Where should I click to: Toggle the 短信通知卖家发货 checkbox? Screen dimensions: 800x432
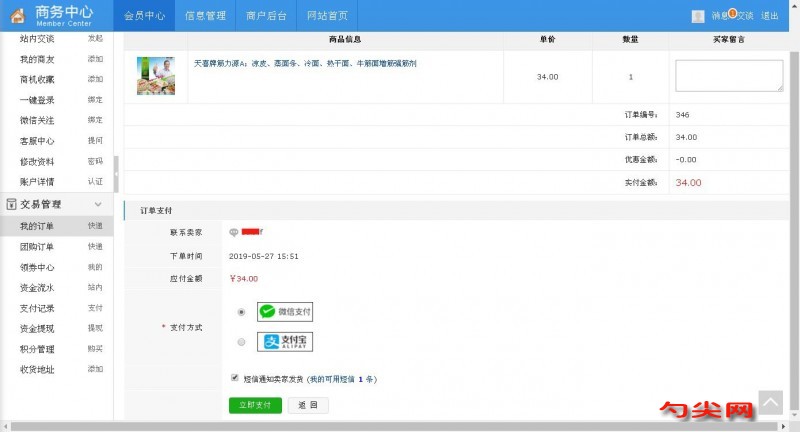(235, 379)
